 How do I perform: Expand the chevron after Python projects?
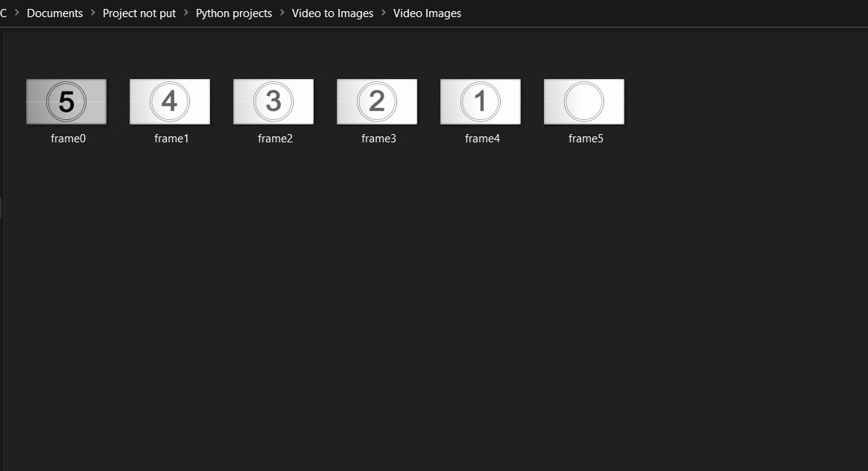click(x=282, y=12)
